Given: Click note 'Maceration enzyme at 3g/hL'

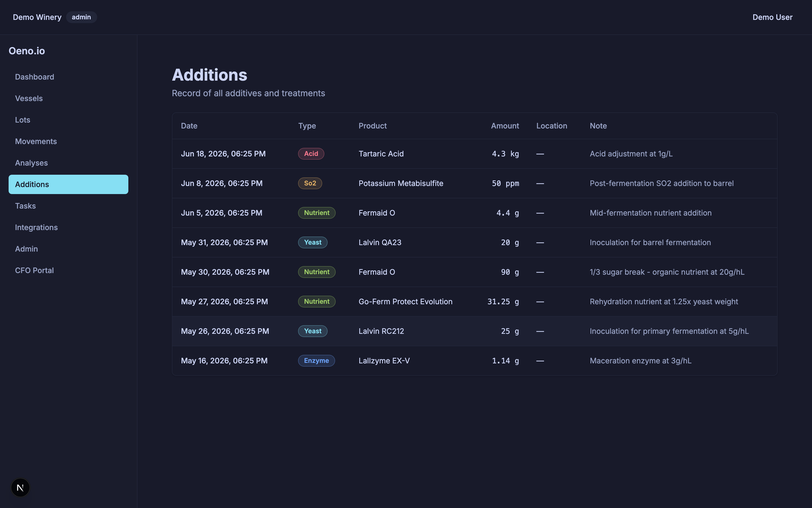Looking at the screenshot, I should pos(640,360).
